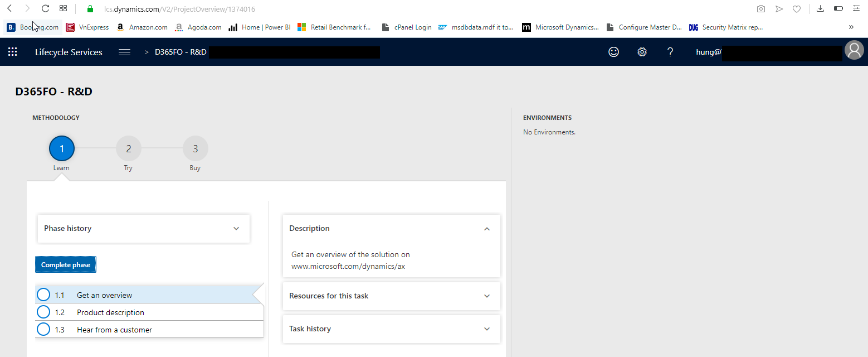Bookmark page with heart icon
The width and height of the screenshot is (868, 357).
pos(797,9)
